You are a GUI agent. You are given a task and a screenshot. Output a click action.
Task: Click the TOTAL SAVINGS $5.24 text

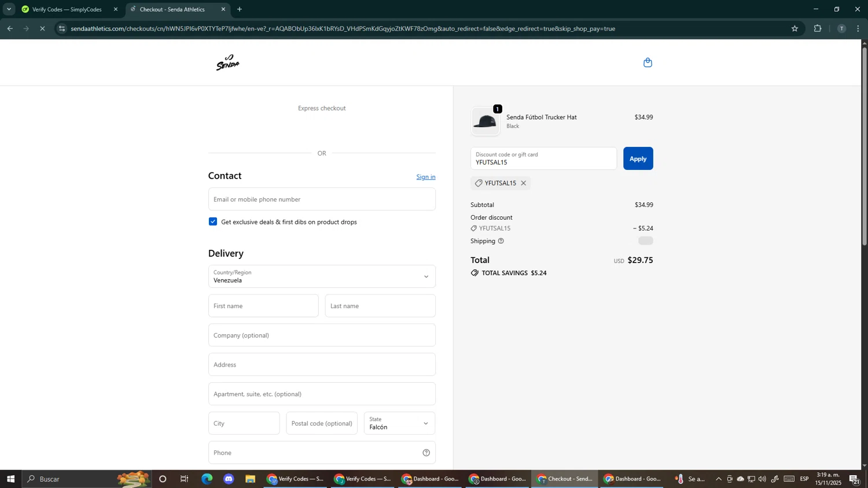[x=514, y=273]
